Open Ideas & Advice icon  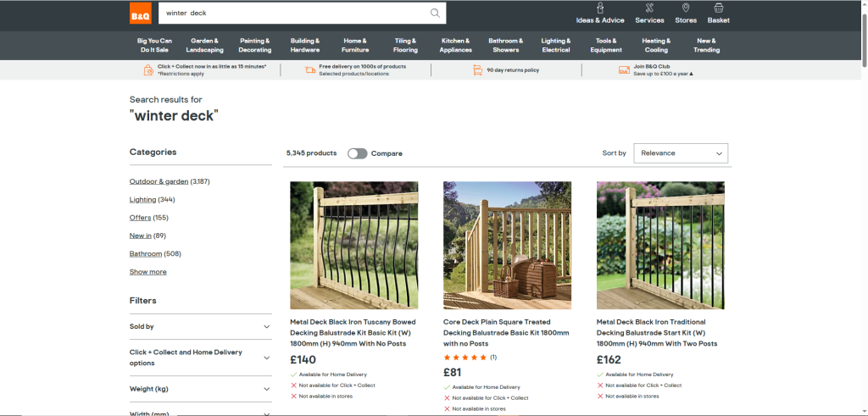tap(600, 8)
